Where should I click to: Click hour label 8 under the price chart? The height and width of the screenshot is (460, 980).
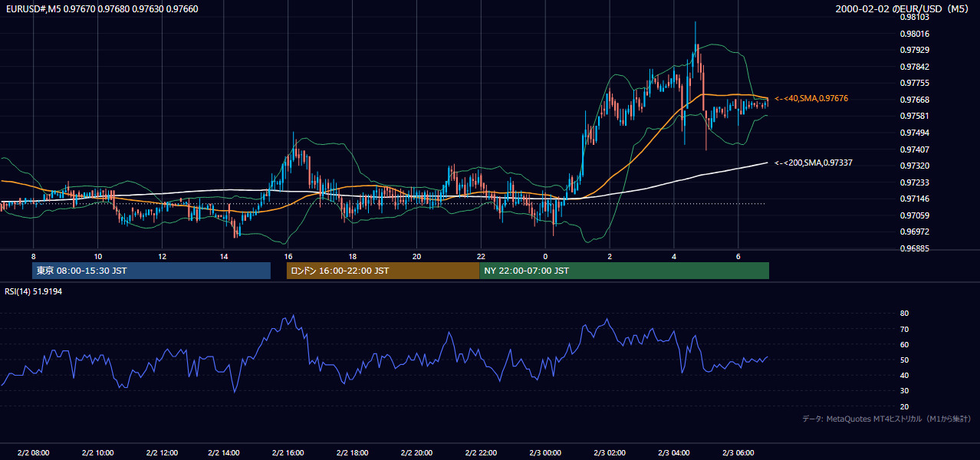33,256
